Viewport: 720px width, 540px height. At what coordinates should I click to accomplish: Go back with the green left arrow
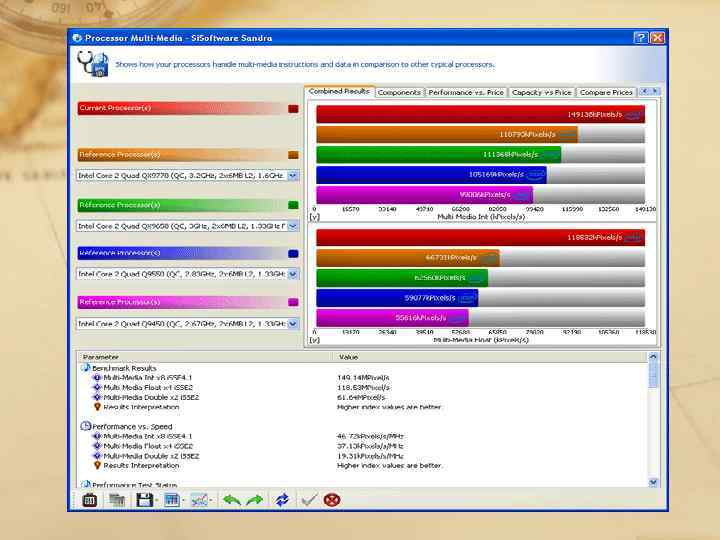[232, 500]
